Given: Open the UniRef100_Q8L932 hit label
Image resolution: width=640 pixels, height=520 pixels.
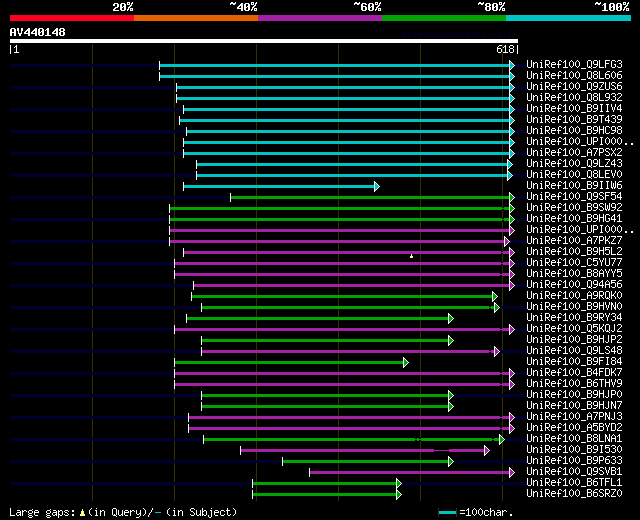Looking at the screenshot, I should pos(574,98).
